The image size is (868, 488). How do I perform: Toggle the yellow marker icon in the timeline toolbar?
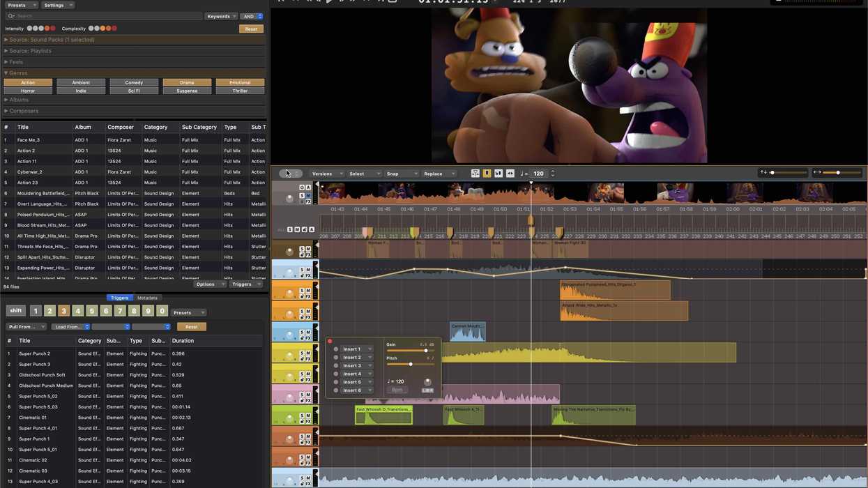[487, 174]
